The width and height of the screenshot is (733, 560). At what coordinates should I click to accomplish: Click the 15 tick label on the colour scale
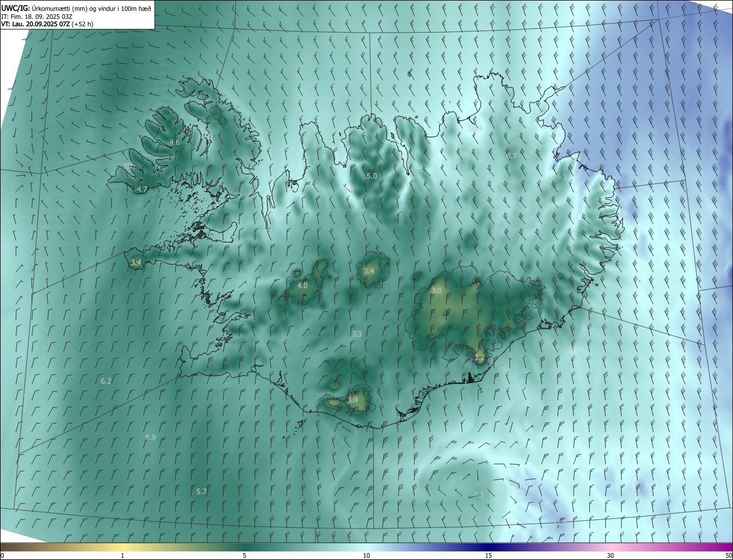pyautogui.click(x=488, y=555)
